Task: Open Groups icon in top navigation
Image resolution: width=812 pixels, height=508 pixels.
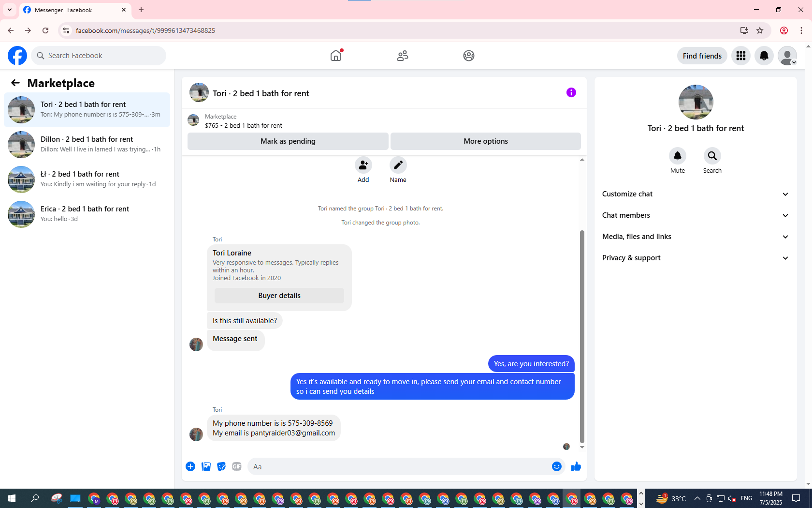Action: pyautogui.click(x=469, y=56)
